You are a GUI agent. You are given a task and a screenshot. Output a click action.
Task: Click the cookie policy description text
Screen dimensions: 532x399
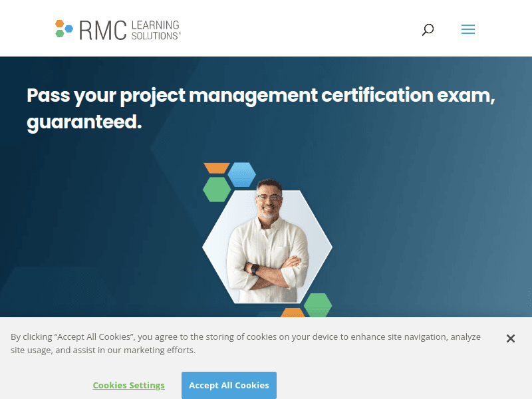[245, 343]
